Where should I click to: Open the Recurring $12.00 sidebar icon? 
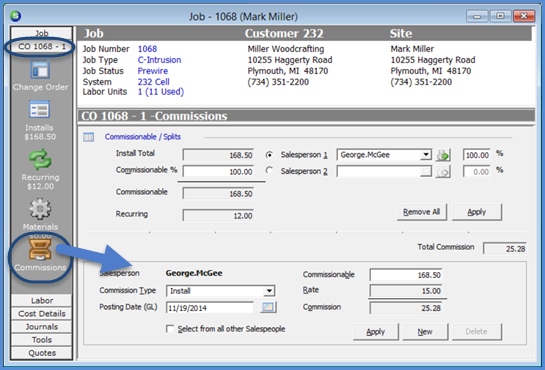(x=40, y=159)
